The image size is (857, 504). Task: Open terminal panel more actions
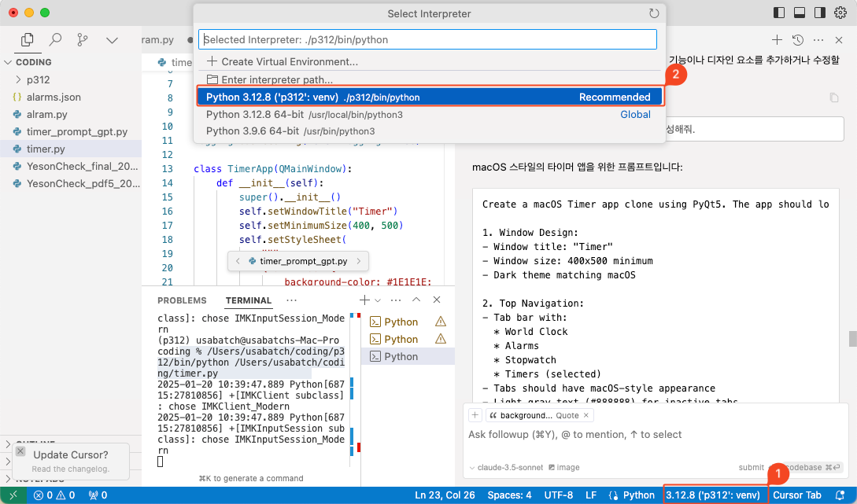coord(397,300)
